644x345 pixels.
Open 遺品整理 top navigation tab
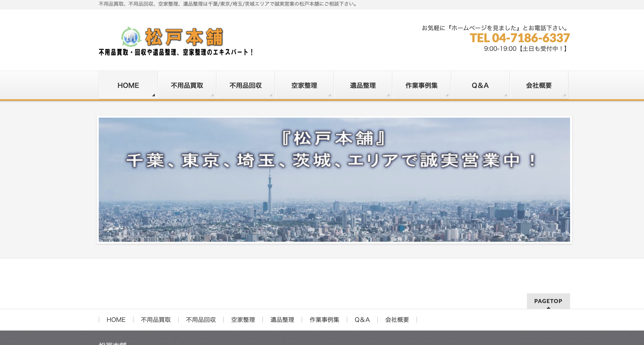point(363,85)
